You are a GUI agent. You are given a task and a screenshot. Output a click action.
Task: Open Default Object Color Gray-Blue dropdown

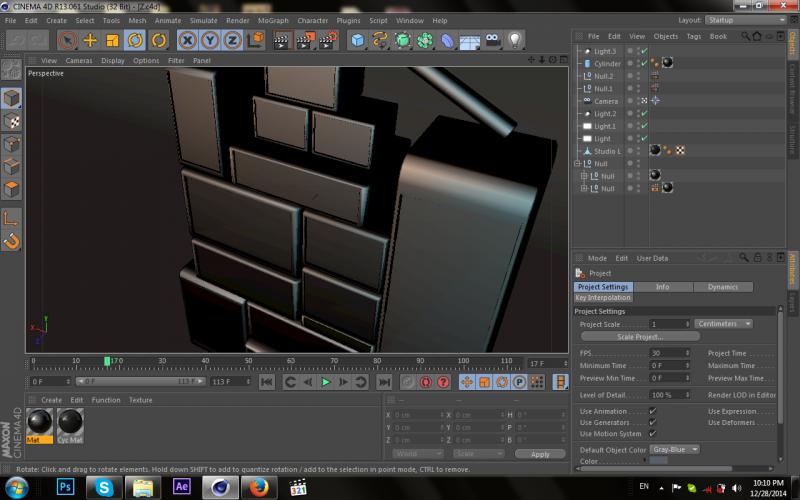pos(675,449)
